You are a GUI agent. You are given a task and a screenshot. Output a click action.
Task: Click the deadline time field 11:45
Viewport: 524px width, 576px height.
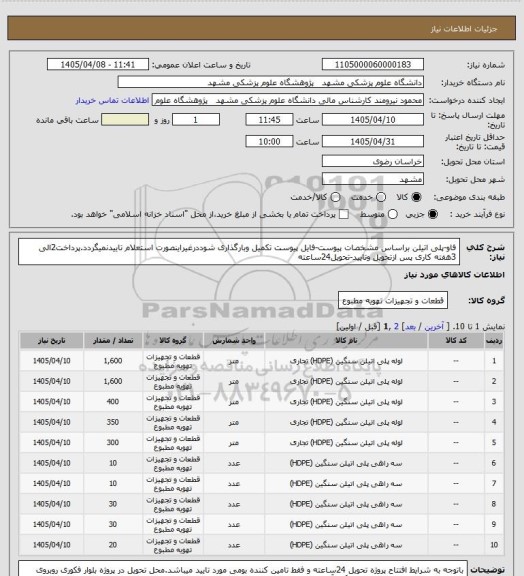click(x=269, y=120)
